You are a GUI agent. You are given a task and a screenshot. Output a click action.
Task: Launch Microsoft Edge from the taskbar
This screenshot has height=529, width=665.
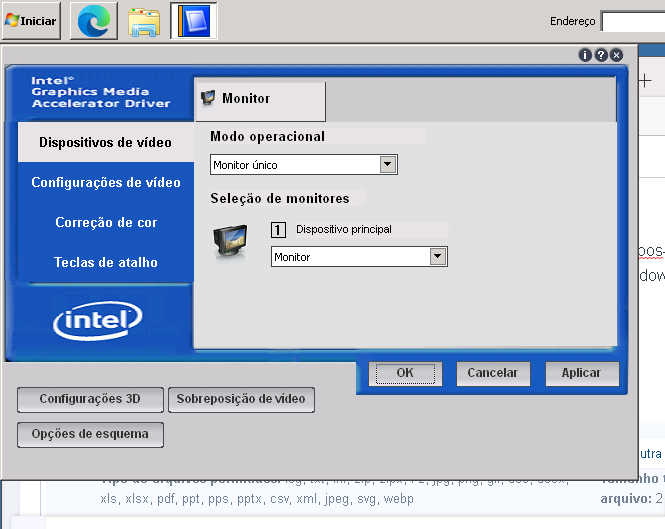click(94, 21)
